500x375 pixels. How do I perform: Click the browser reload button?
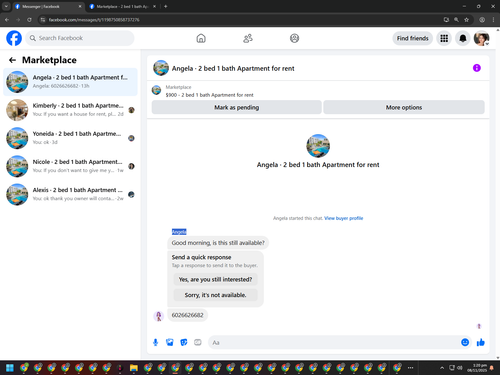click(29, 20)
